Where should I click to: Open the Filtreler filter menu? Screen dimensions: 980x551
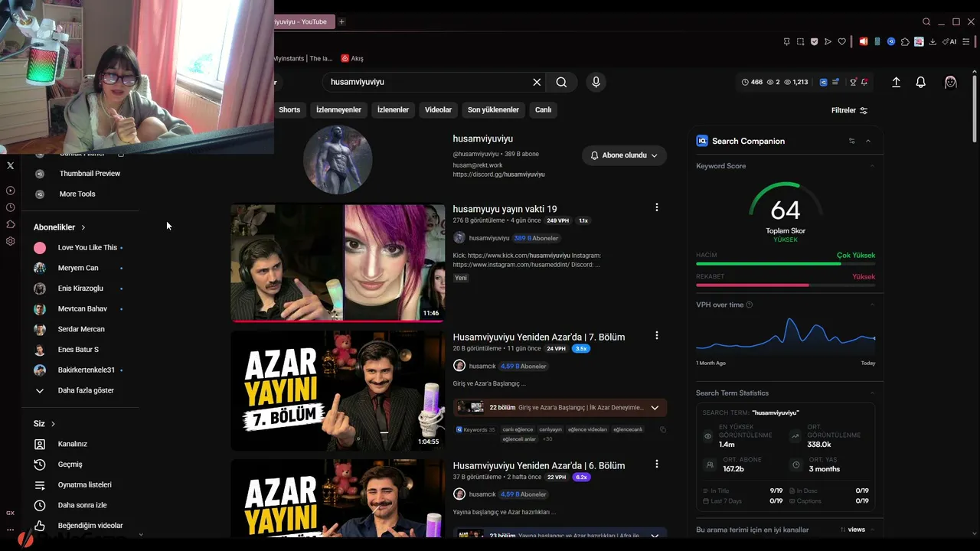pyautogui.click(x=849, y=110)
